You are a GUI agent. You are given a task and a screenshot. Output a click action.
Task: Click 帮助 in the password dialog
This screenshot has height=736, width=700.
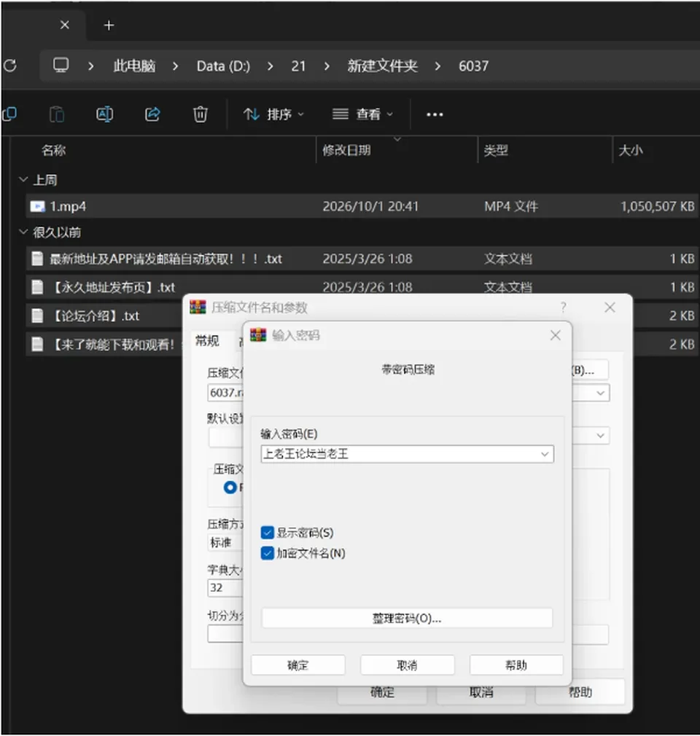pos(516,665)
